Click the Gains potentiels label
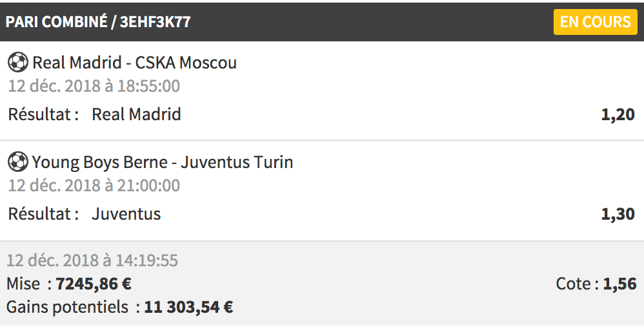Viewport: 644px width, 327px height. tap(67, 307)
